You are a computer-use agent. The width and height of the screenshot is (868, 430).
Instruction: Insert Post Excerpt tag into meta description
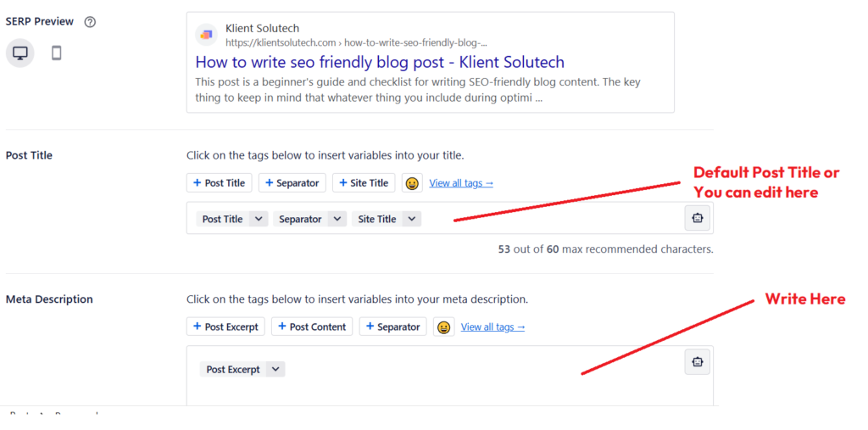(x=225, y=327)
